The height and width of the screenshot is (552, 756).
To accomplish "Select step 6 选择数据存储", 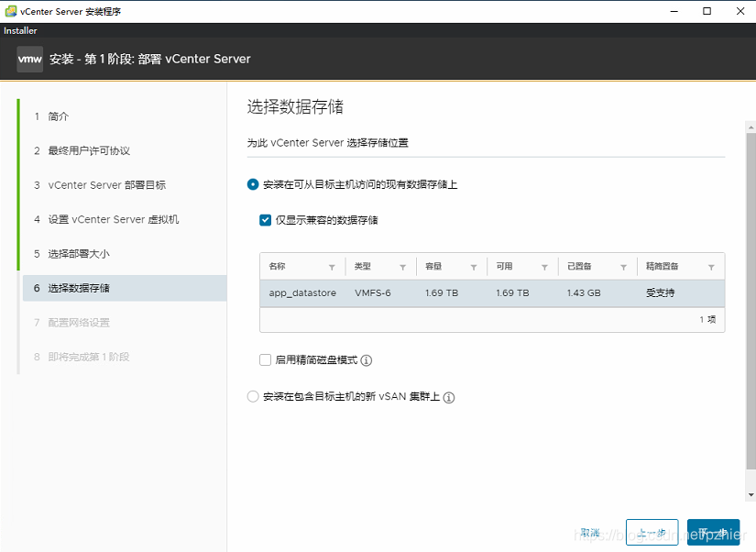I will tap(125, 288).
